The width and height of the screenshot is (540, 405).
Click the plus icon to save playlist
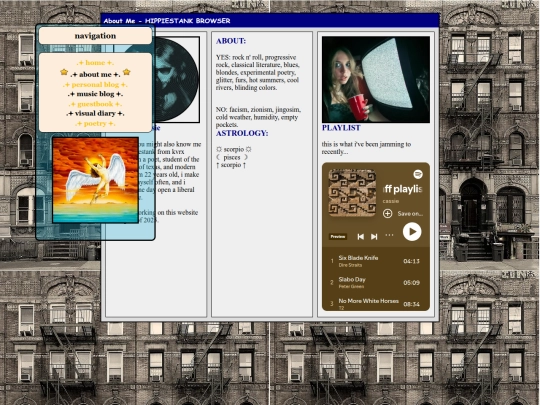(387, 214)
